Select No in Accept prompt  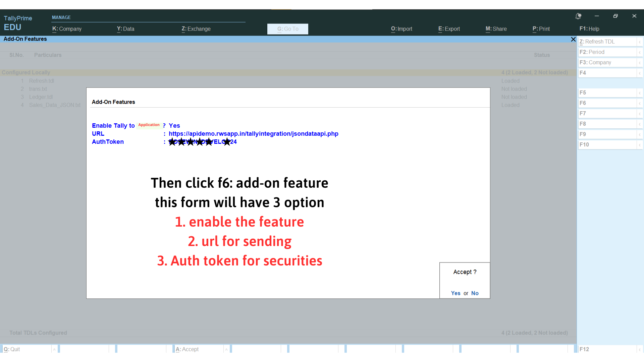click(x=475, y=293)
